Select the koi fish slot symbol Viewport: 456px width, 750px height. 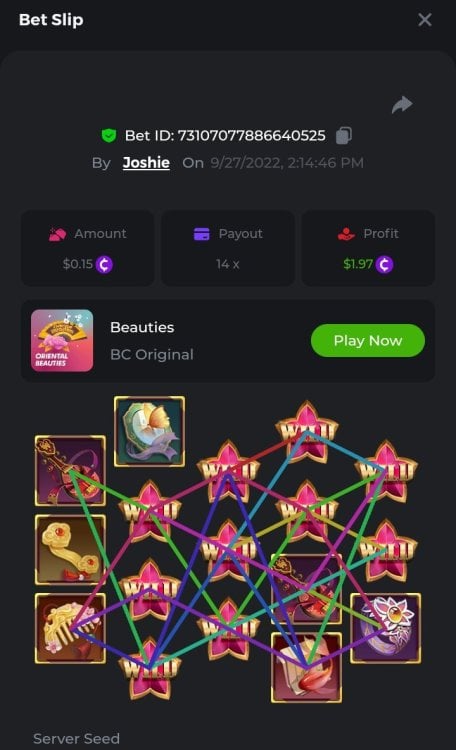pos(307,668)
